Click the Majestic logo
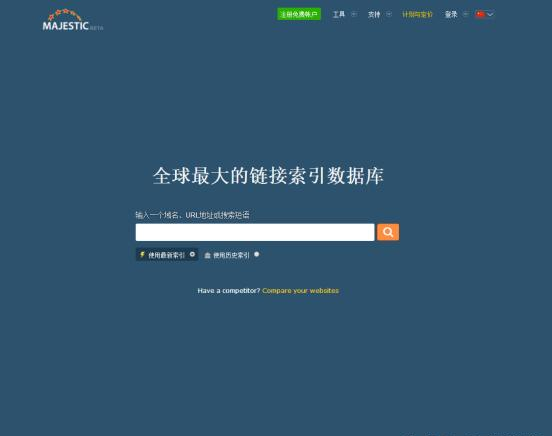Screen dimensions: 552x436 tap(73, 20)
